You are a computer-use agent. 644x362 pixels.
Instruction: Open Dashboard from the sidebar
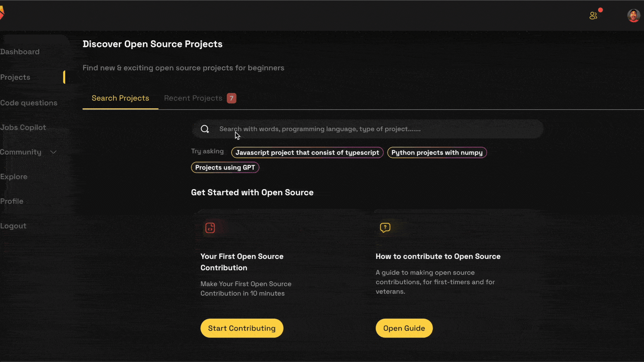point(20,52)
